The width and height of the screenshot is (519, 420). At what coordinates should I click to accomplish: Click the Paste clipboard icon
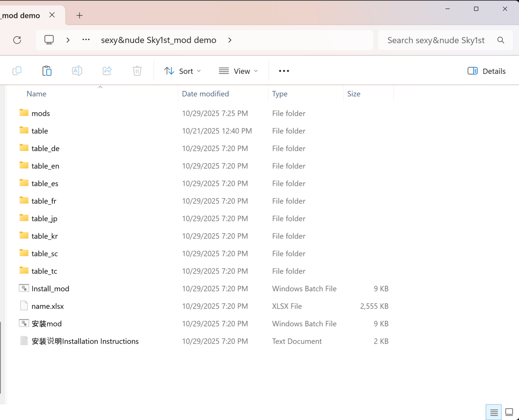pyautogui.click(x=47, y=71)
